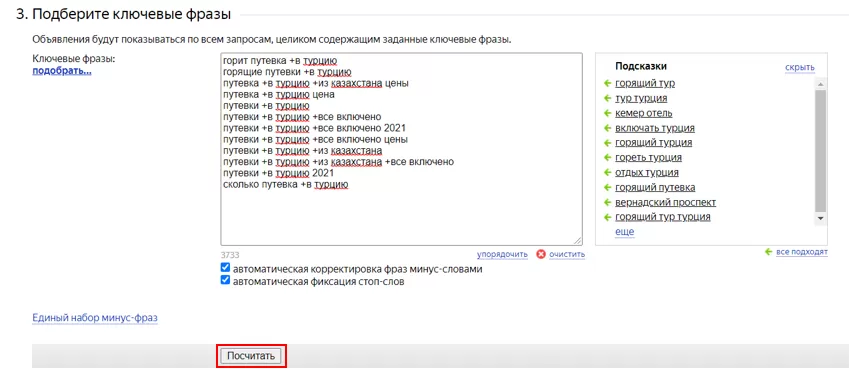
Task: Click green arrow next to 'горящий путевка'
Action: pos(607,188)
